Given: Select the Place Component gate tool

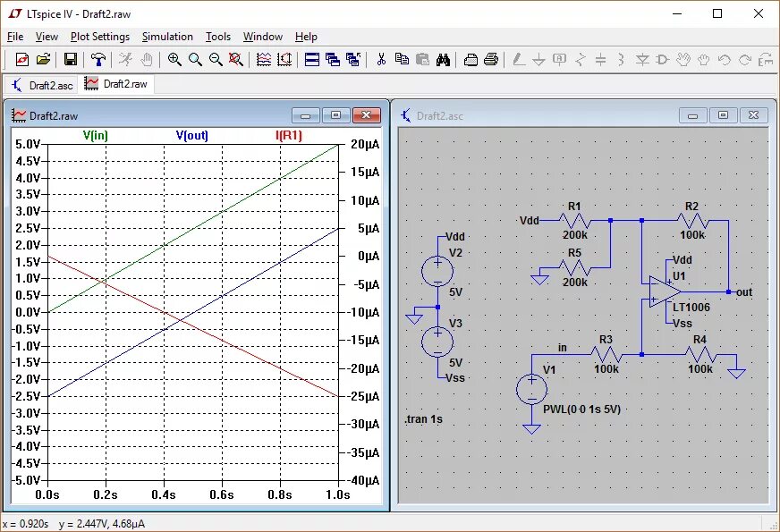Looking at the screenshot, I should point(662,60).
